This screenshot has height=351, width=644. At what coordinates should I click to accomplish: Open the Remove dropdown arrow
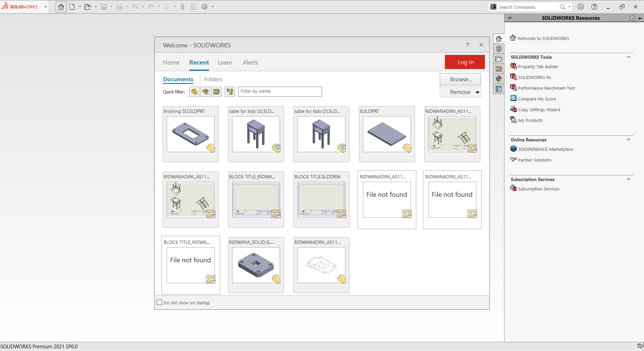[x=477, y=92]
